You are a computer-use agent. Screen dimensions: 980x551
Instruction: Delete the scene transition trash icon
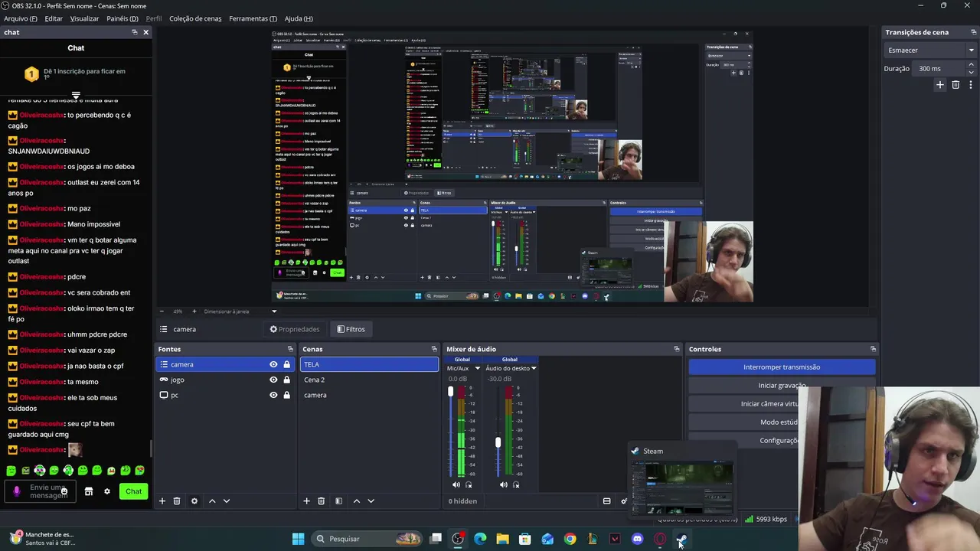click(955, 85)
